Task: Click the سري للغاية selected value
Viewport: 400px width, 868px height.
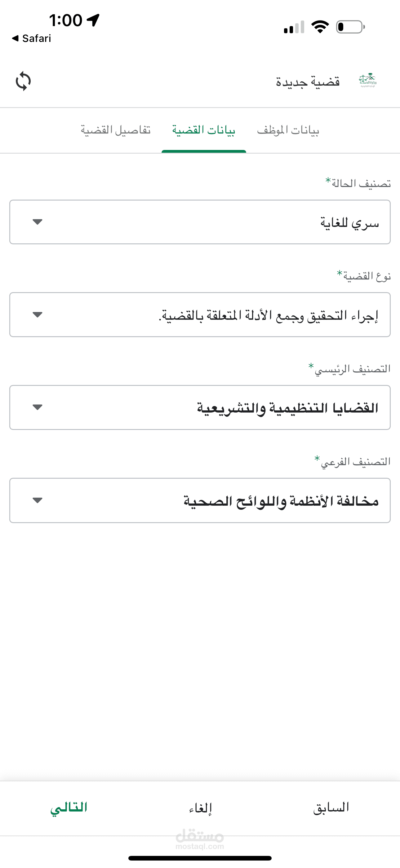Action: 349,223
